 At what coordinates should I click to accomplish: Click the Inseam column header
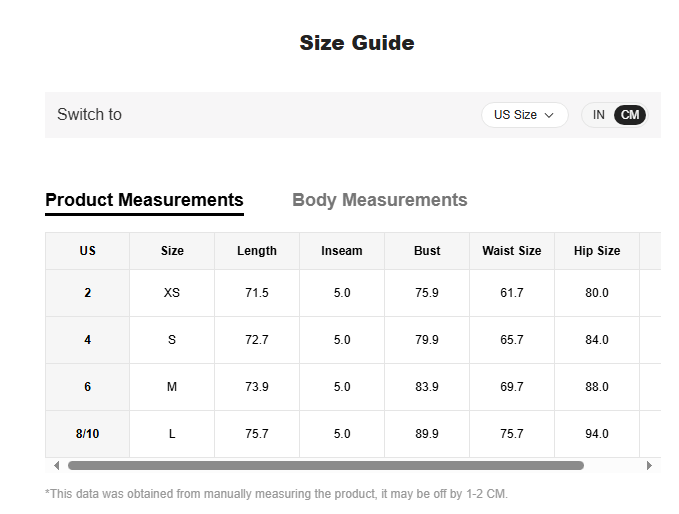click(342, 251)
